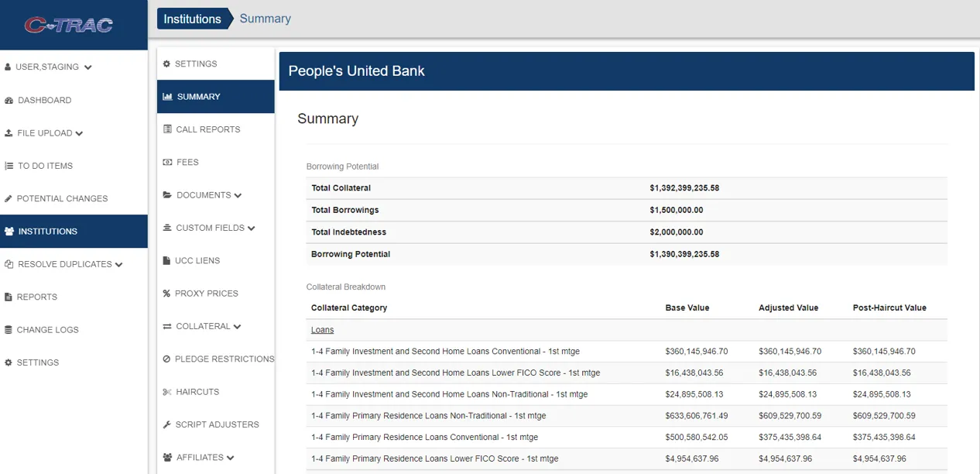The width and height of the screenshot is (980, 474).
Task: Click the Base Value column header
Action: pyautogui.click(x=687, y=308)
